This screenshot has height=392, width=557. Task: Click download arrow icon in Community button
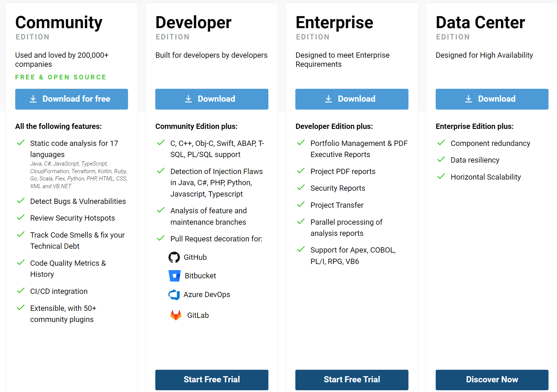(33, 99)
